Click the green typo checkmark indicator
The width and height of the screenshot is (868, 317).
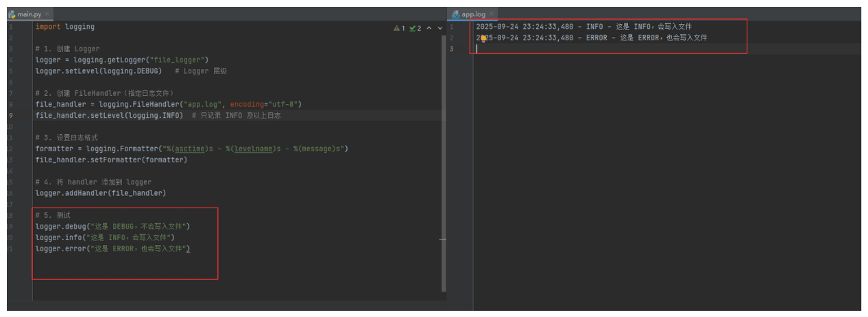pyautogui.click(x=413, y=28)
